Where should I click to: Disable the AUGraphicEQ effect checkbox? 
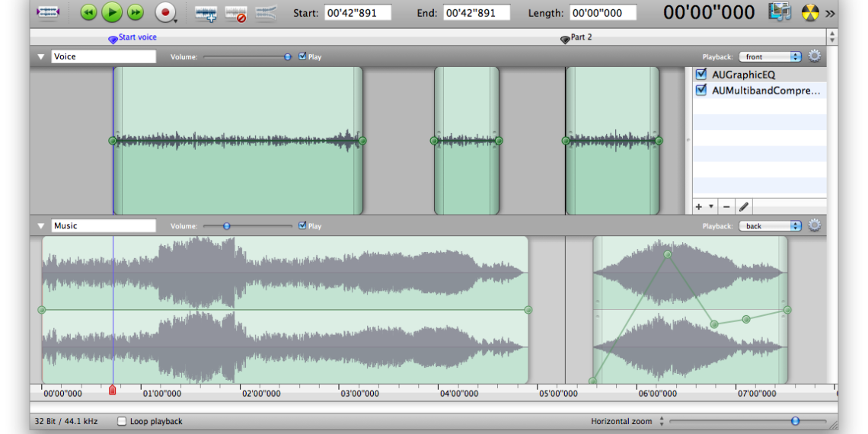coord(701,75)
